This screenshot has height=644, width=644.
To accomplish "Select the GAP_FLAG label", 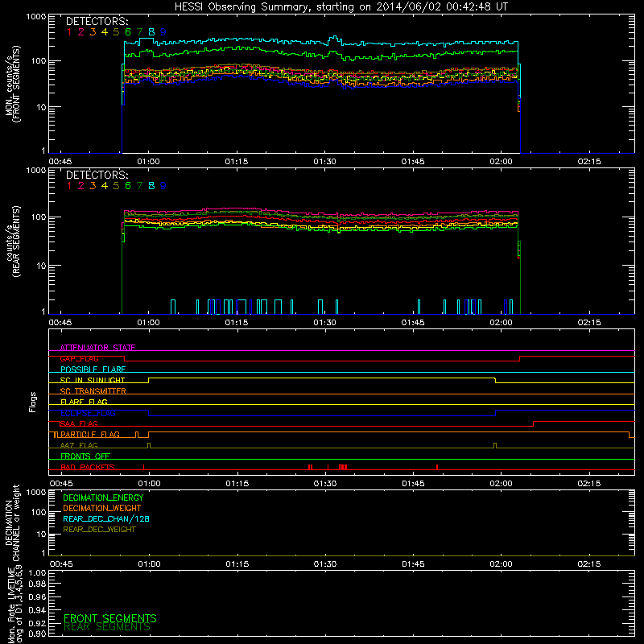I will (79, 358).
